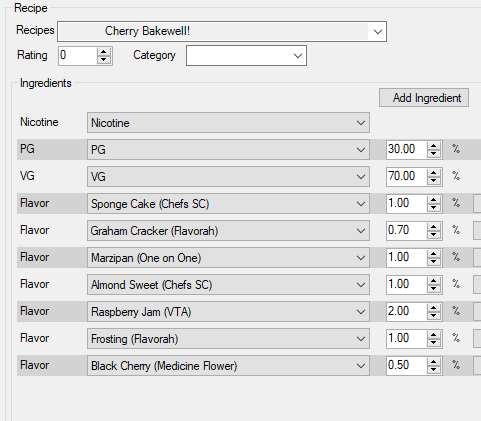Open the Sponge Cake (Chefs SC) flavor dropdown
This screenshot has height=421, width=481.
pyautogui.click(x=228, y=204)
